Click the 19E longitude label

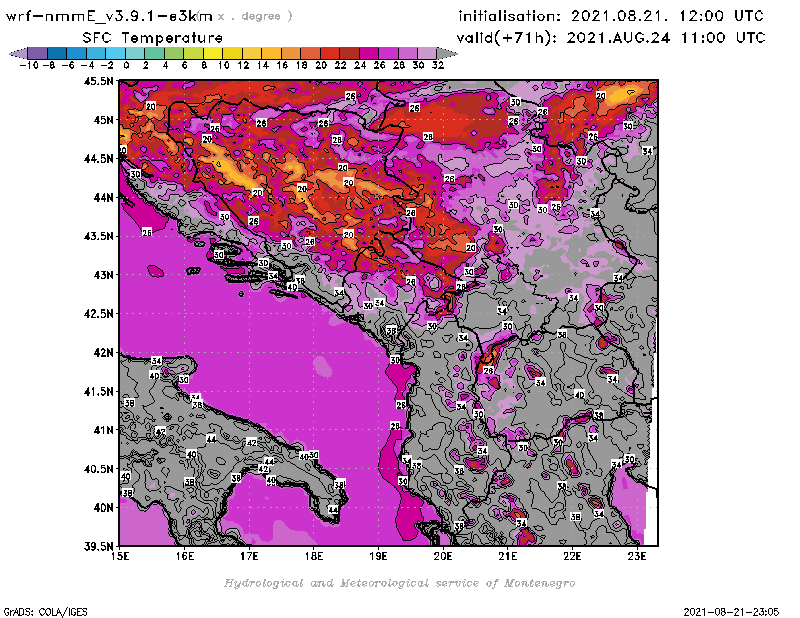(379, 556)
